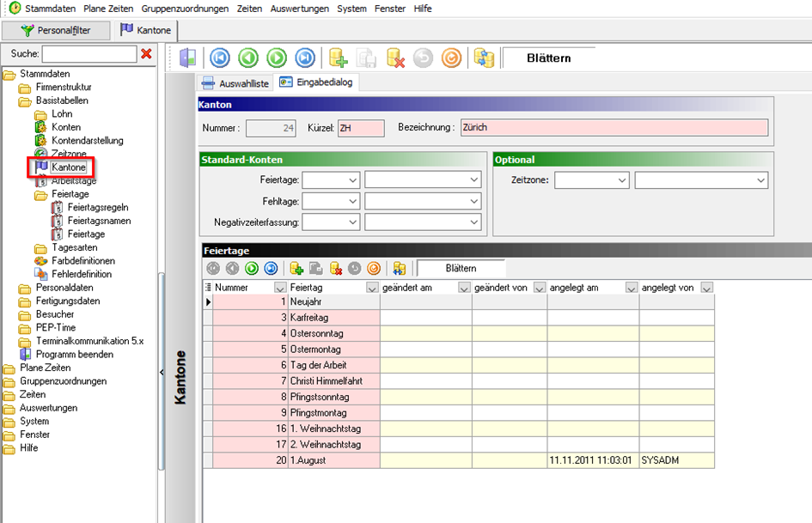
Task: Switch to Eingabedialog tab
Action: tap(316, 82)
